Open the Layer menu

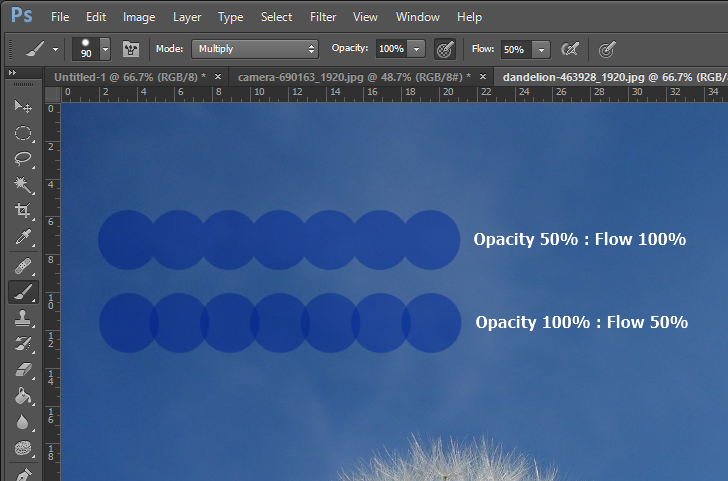coord(187,17)
